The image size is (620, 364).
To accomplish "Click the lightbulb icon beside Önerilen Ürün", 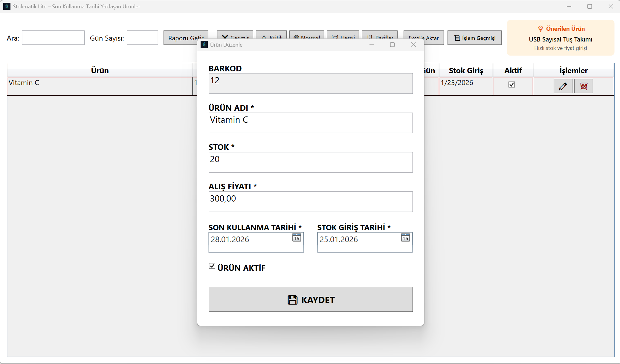I will [x=540, y=29].
